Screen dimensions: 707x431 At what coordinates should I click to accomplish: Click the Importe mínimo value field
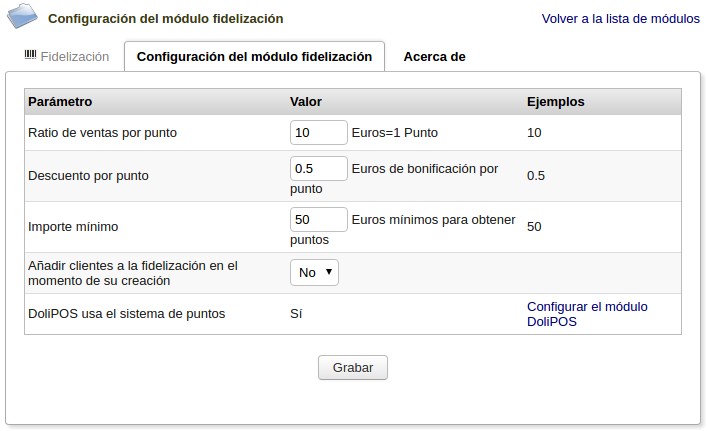pos(318,219)
